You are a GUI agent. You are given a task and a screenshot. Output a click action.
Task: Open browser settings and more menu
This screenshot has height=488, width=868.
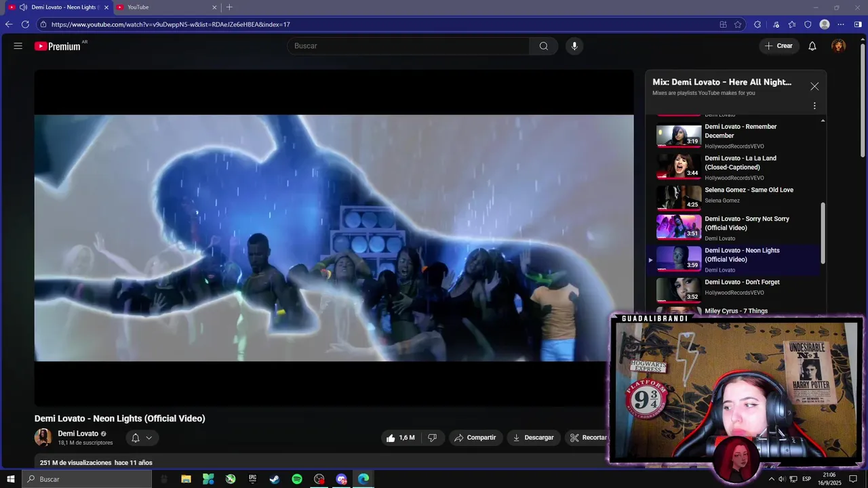[841, 24]
